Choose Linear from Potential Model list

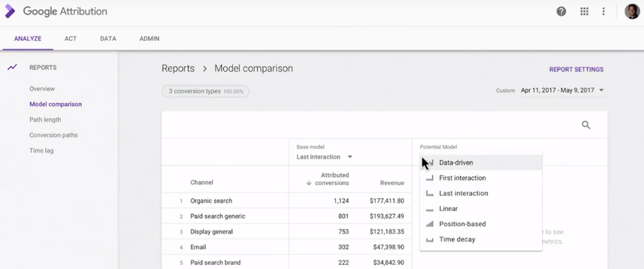481,209
